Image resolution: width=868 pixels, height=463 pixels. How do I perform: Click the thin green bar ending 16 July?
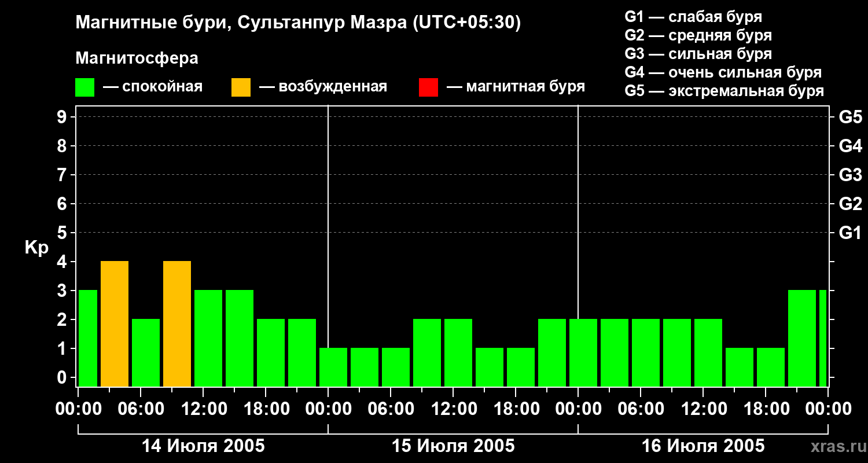pyautogui.click(x=823, y=339)
